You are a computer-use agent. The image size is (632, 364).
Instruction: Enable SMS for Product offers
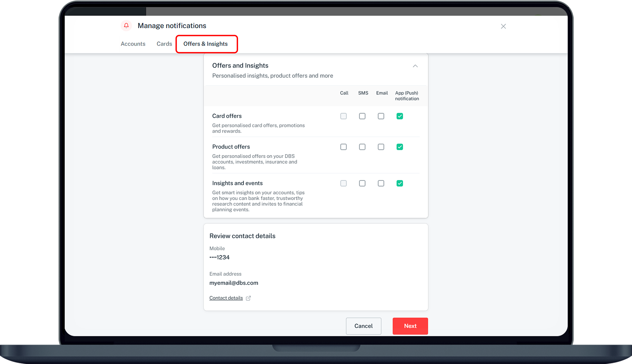coord(362,147)
